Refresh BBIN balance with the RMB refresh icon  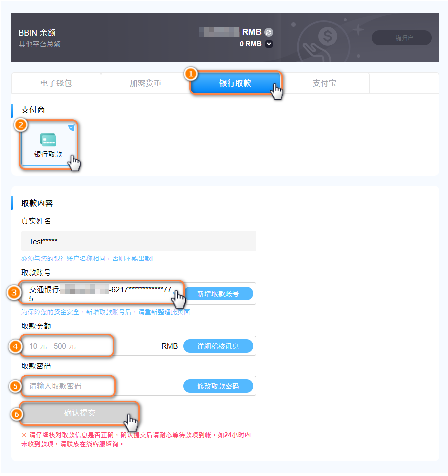click(x=268, y=32)
